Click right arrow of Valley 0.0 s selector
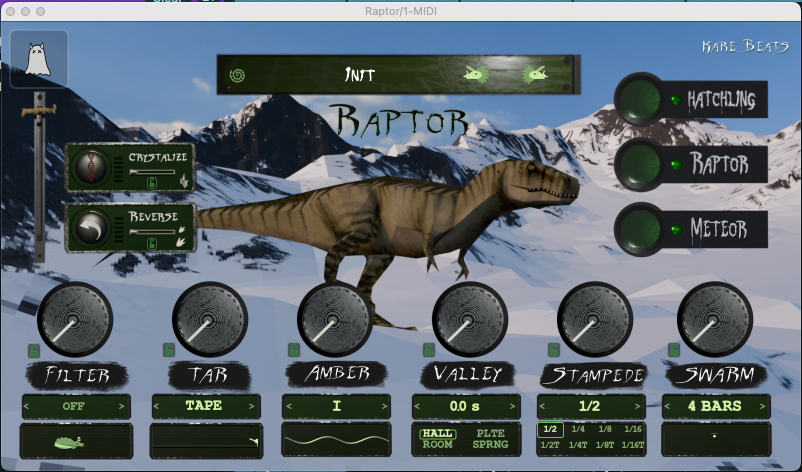This screenshot has width=802, height=472. [x=513, y=407]
